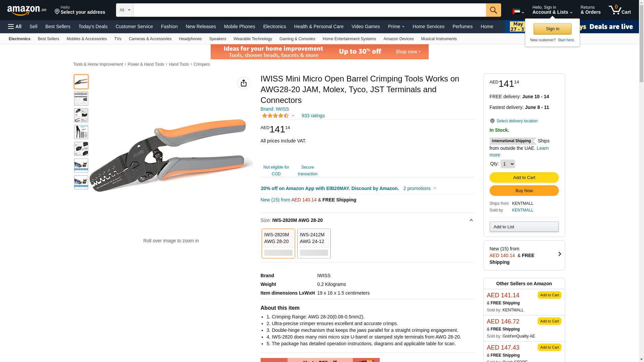Viewport: 644px width, 362px height.
Task: Click the Amazon.ae logo
Action: click(x=27, y=10)
